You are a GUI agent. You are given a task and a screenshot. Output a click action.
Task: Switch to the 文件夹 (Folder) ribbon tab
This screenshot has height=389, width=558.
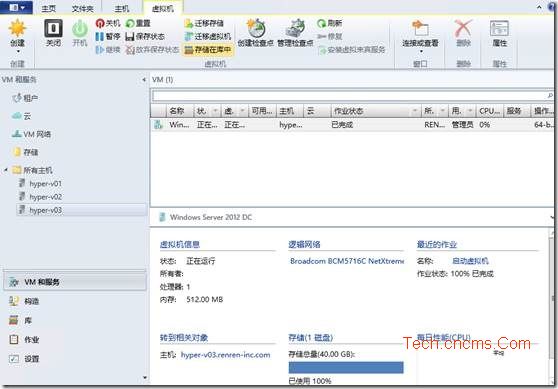point(83,8)
